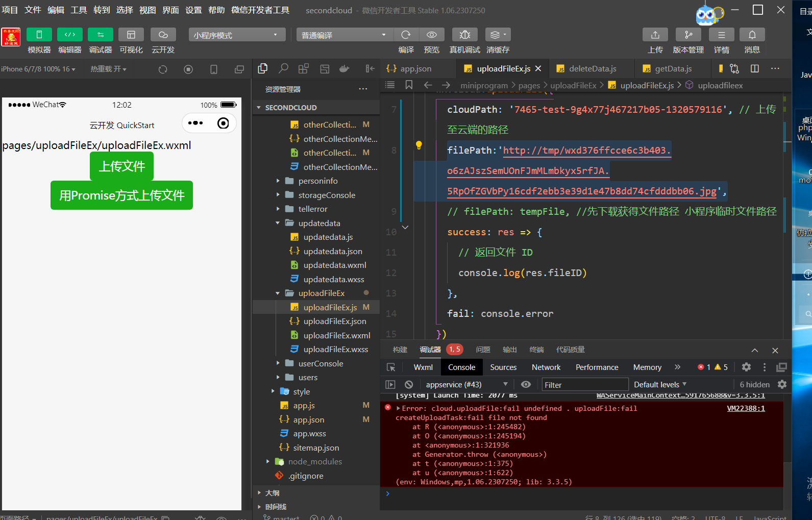Click the compile refresh icon
The width and height of the screenshot is (812, 520).
pos(406,35)
